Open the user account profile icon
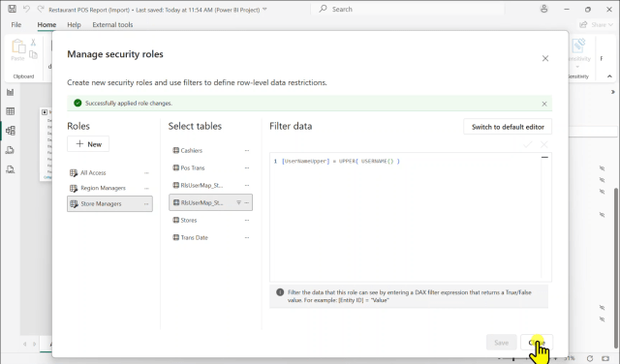 pos(544,9)
